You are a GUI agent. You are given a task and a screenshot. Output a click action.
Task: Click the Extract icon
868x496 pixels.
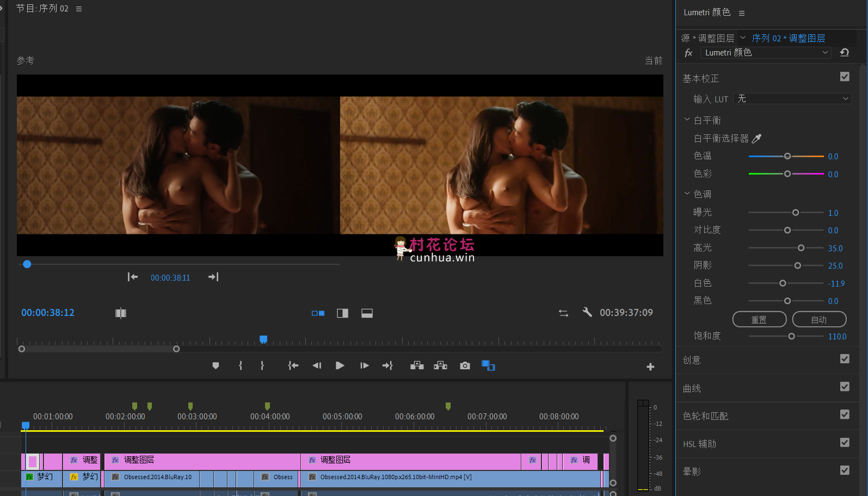441,366
